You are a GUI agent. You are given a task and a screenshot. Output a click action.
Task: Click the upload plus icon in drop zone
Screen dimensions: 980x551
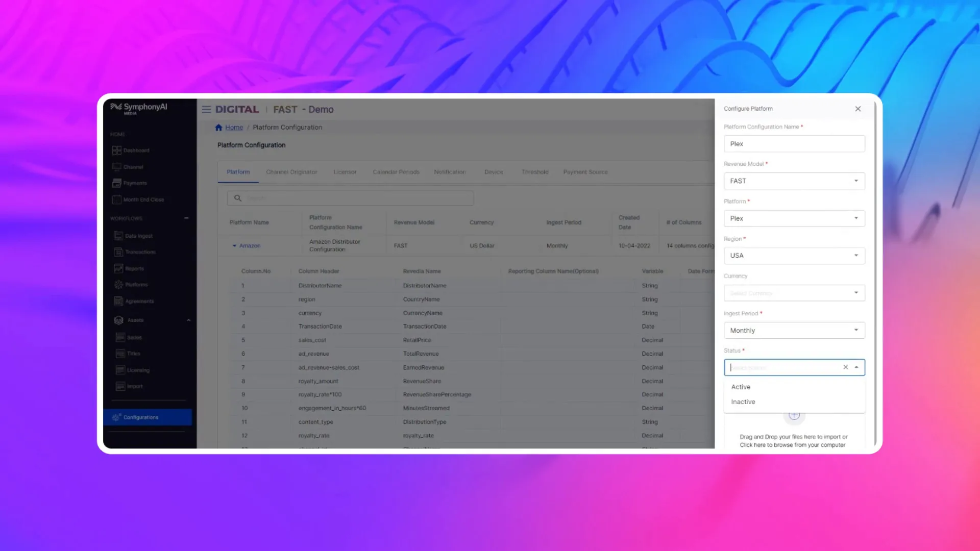pos(794,415)
